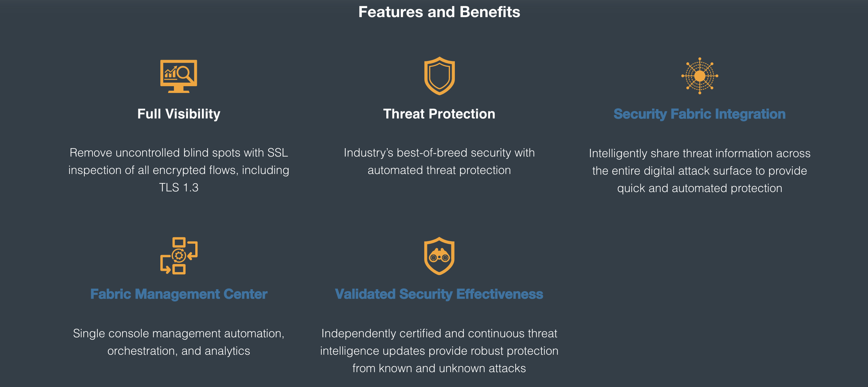Click the 'quick and automated protection' line
868x387 pixels.
coord(700,188)
